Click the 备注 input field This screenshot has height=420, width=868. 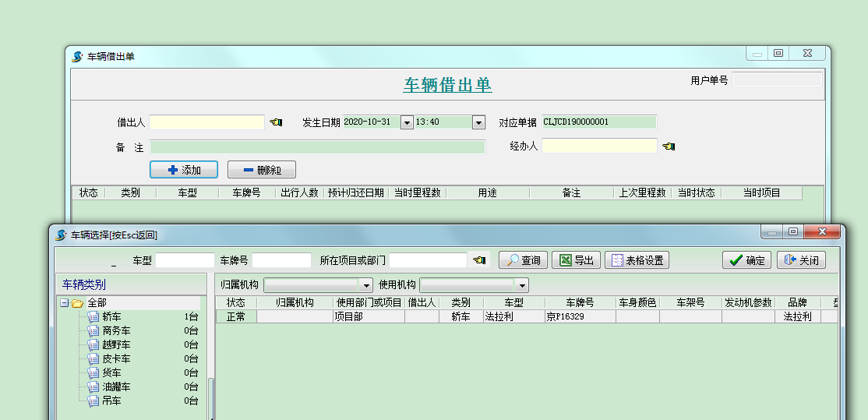coord(317,147)
